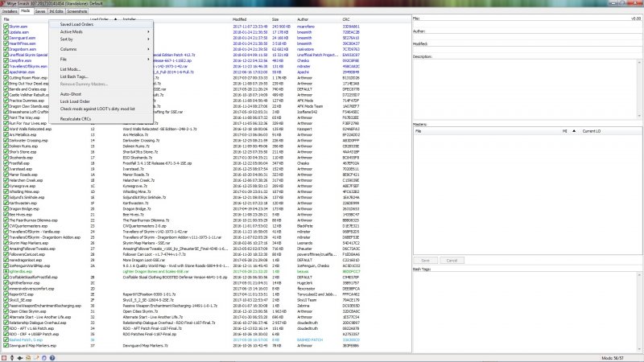Click the Mods tab
644x362 pixels.
(x=26, y=11)
